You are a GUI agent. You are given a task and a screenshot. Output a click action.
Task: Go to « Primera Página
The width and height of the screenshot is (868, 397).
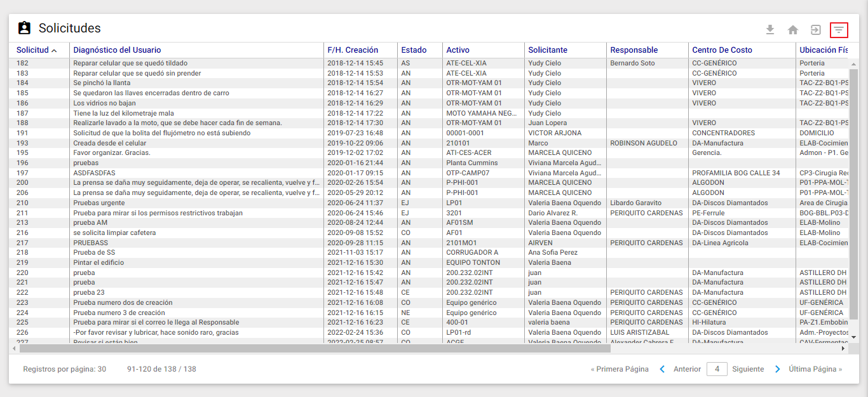tap(620, 369)
